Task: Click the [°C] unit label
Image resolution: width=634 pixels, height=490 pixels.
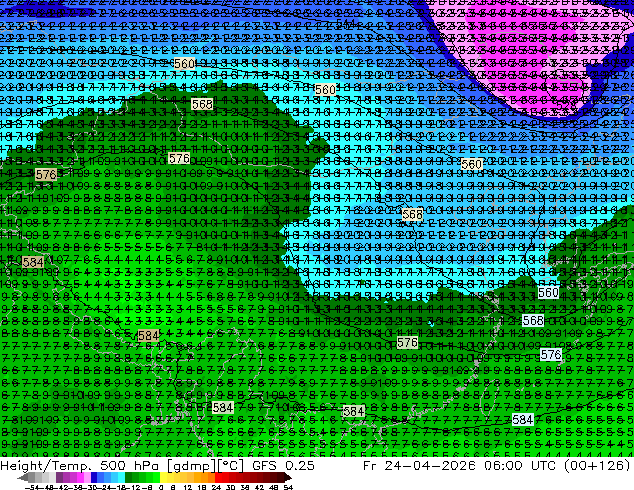Action: [x=230, y=465]
